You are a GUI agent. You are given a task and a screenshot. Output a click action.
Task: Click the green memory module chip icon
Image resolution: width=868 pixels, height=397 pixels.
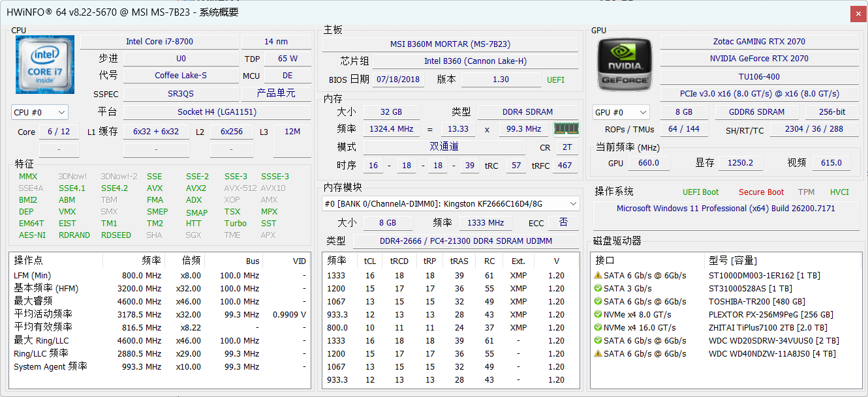coord(566,129)
